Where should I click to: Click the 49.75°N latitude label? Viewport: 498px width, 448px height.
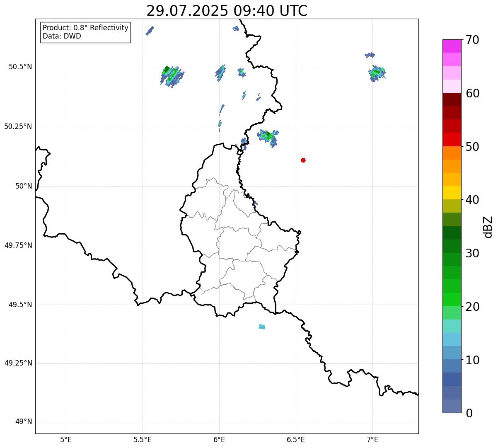[x=18, y=245]
